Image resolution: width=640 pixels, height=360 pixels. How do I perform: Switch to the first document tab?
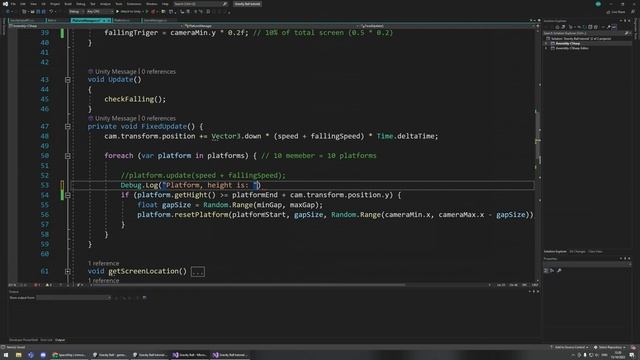point(26,20)
